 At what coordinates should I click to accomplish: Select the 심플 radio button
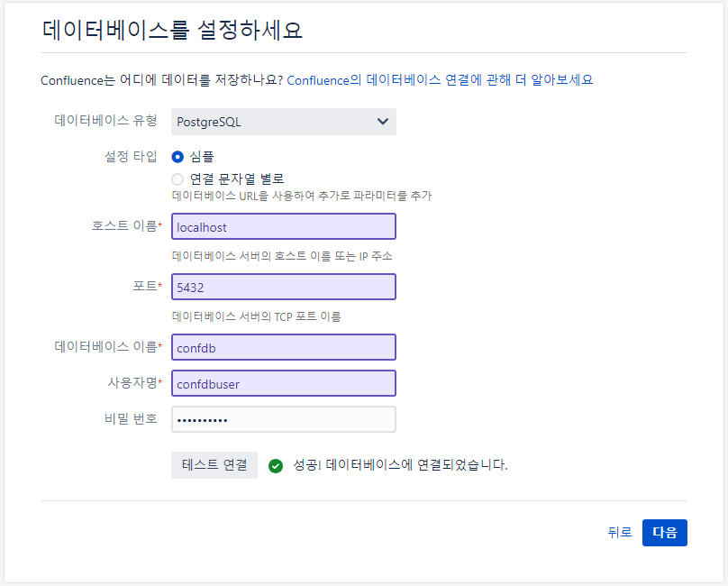[177, 157]
